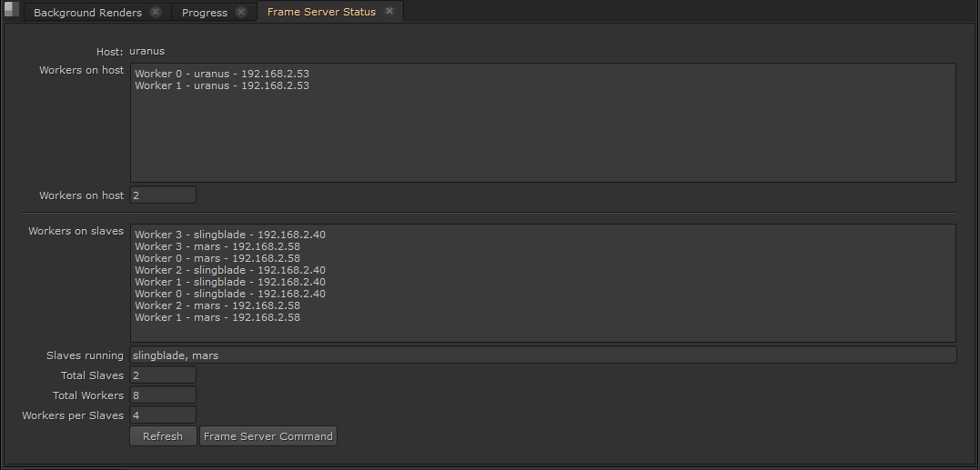The image size is (980, 470).
Task: Click the Workers on host count field
Action: [163, 195]
